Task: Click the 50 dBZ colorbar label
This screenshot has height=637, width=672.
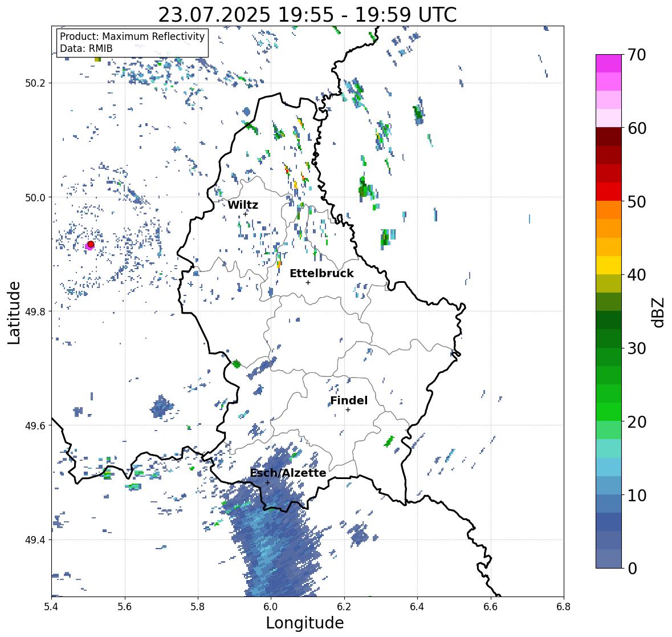Action: (637, 201)
